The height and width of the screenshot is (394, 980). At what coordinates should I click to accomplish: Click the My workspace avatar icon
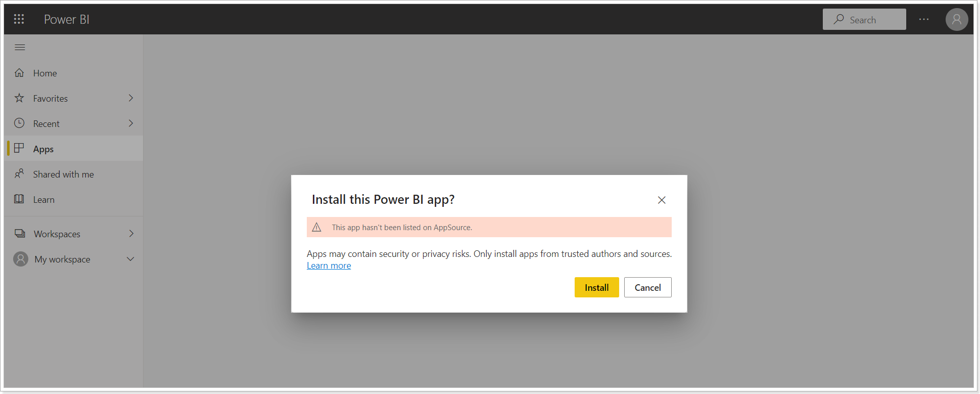point(21,259)
